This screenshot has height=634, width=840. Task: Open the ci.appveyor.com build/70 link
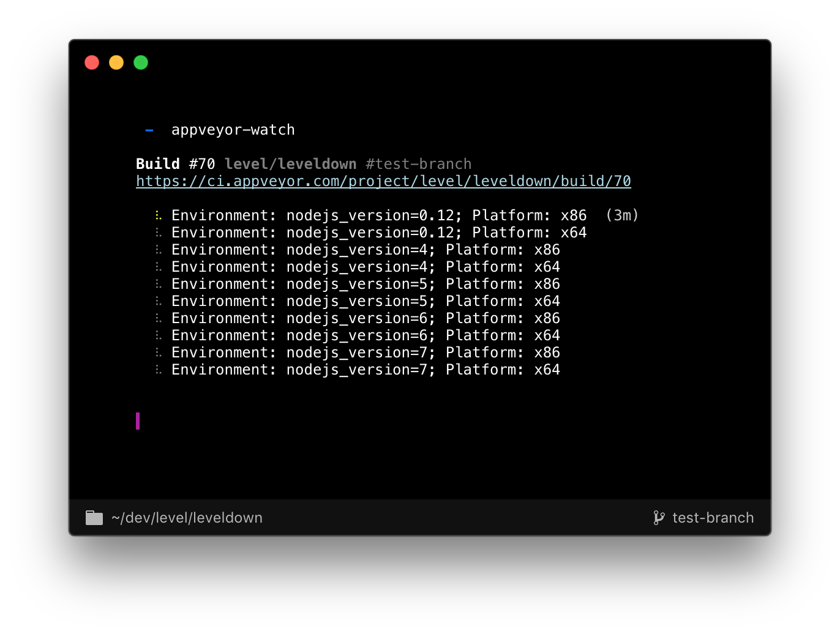click(383, 181)
